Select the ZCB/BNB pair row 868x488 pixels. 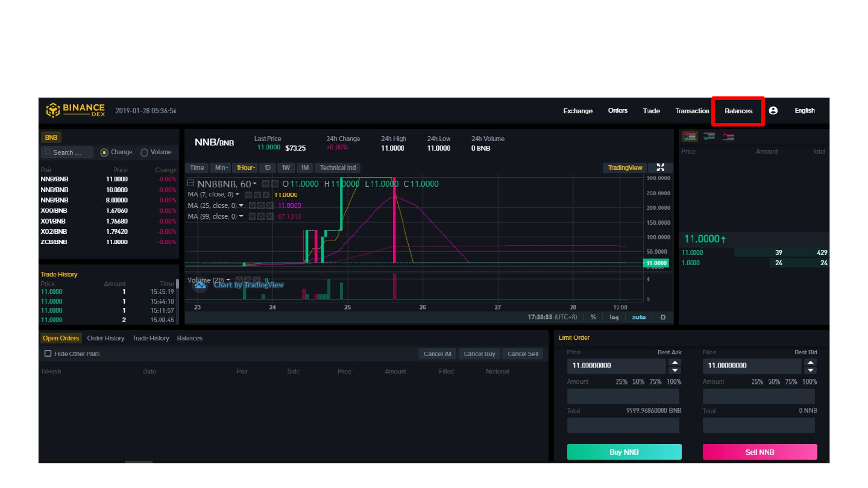(108, 242)
